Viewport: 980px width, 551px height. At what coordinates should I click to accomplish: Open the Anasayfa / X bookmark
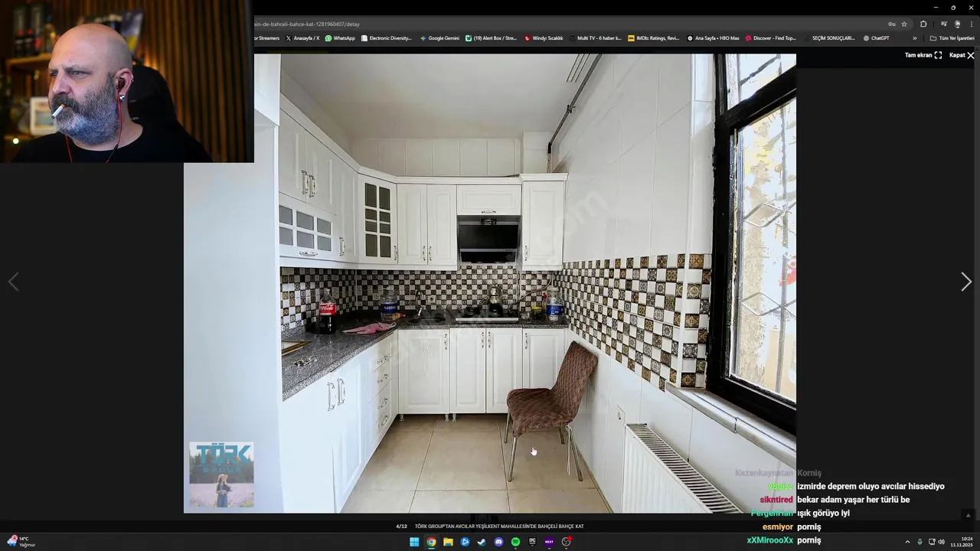pyautogui.click(x=302, y=37)
